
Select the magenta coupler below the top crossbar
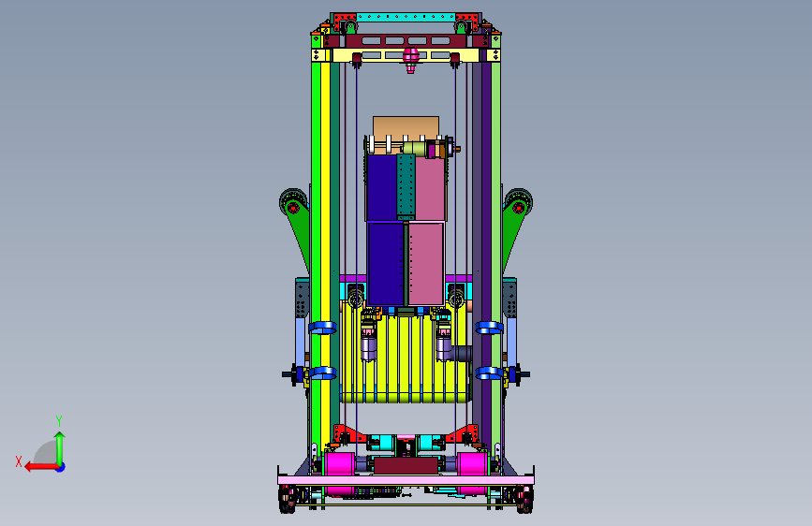pyautogui.click(x=410, y=60)
